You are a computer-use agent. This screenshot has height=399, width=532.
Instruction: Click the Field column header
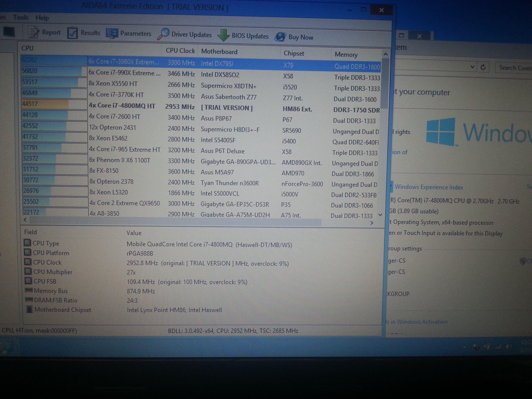[x=30, y=232]
